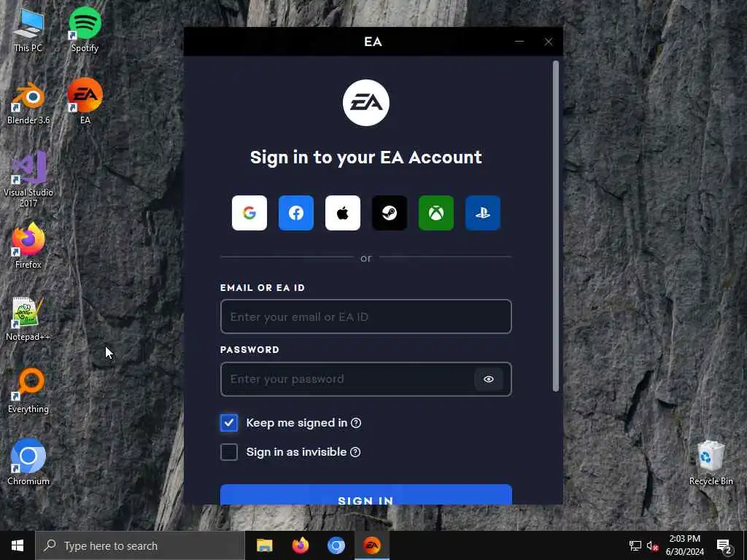Select the Visual Studio 2017 shortcut
This screenshot has height=560, width=747.
pos(28,179)
